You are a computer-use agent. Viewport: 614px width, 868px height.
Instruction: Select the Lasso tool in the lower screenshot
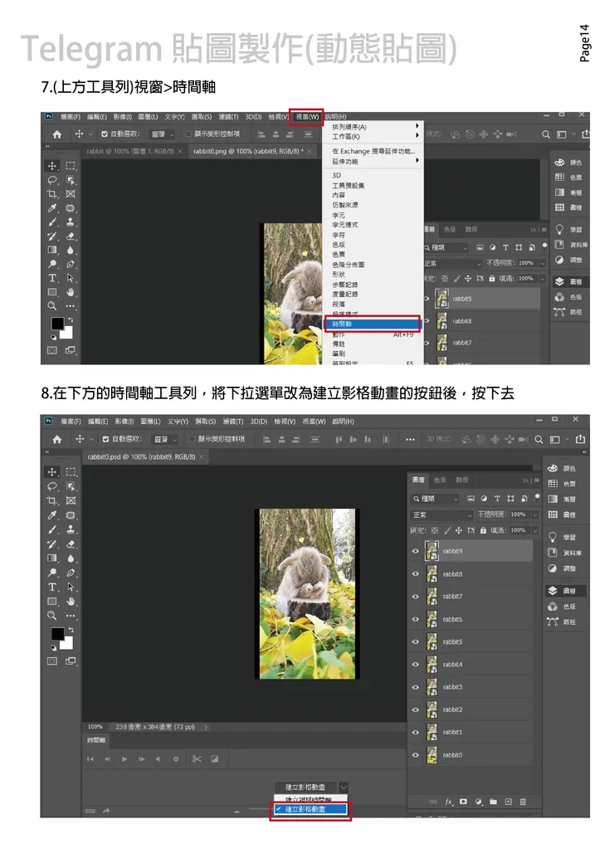tap(52, 486)
